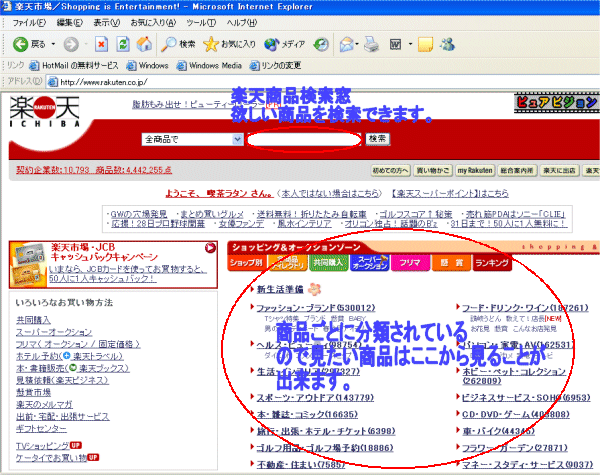The width and height of the screenshot is (600, 475).
Task: Open the スポーツ・アウトドア category link
Action: pyautogui.click(x=315, y=398)
